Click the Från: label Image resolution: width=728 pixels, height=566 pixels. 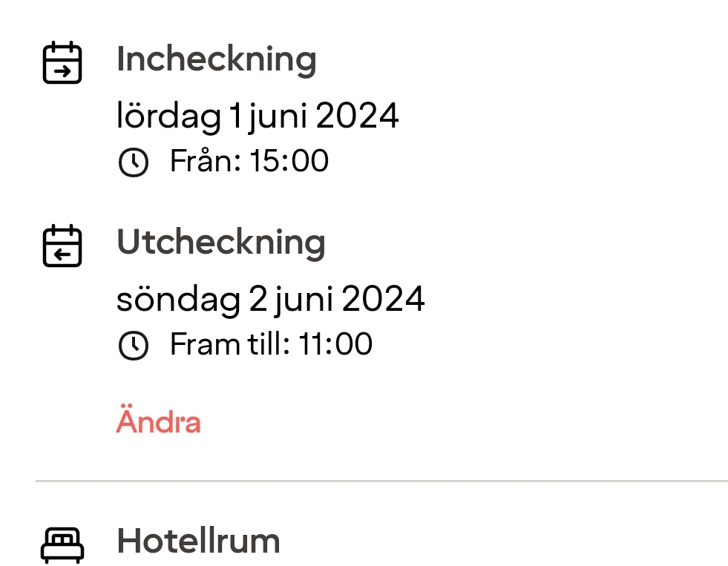click(x=206, y=161)
